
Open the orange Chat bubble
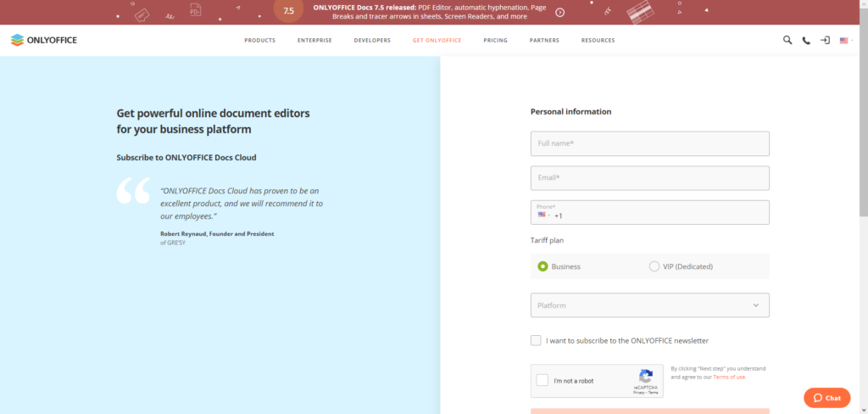point(826,397)
